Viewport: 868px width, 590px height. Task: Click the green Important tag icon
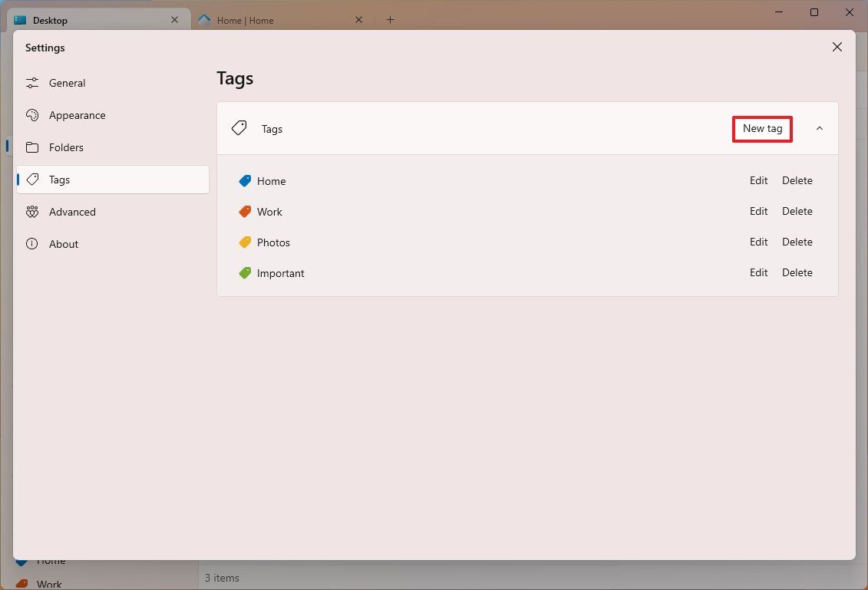coord(244,272)
